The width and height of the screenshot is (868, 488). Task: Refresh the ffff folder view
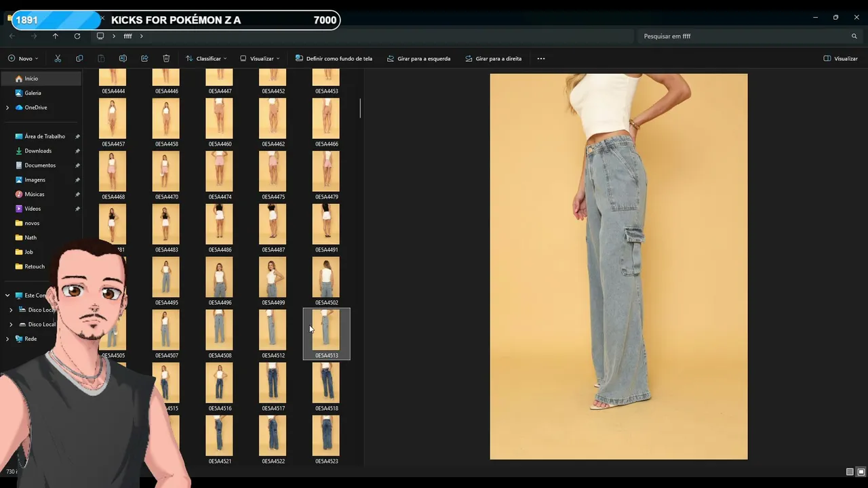click(77, 36)
